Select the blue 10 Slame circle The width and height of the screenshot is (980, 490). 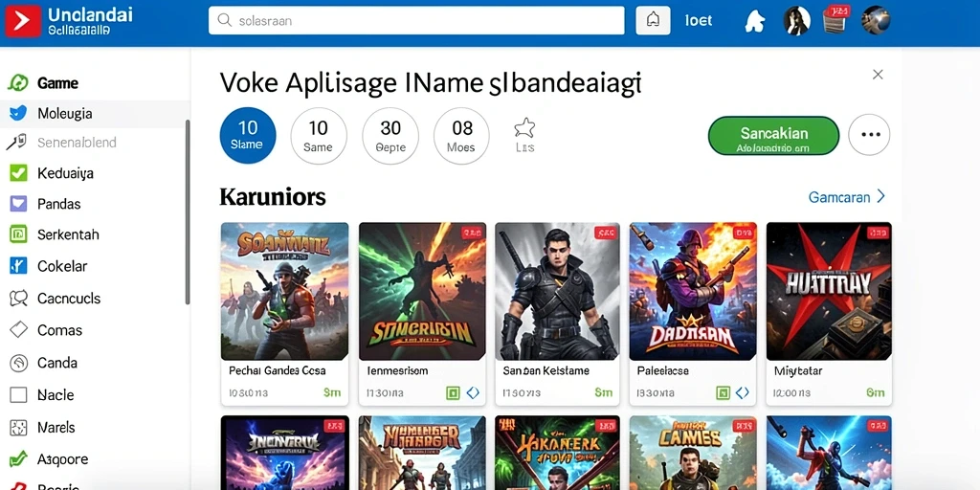click(248, 136)
